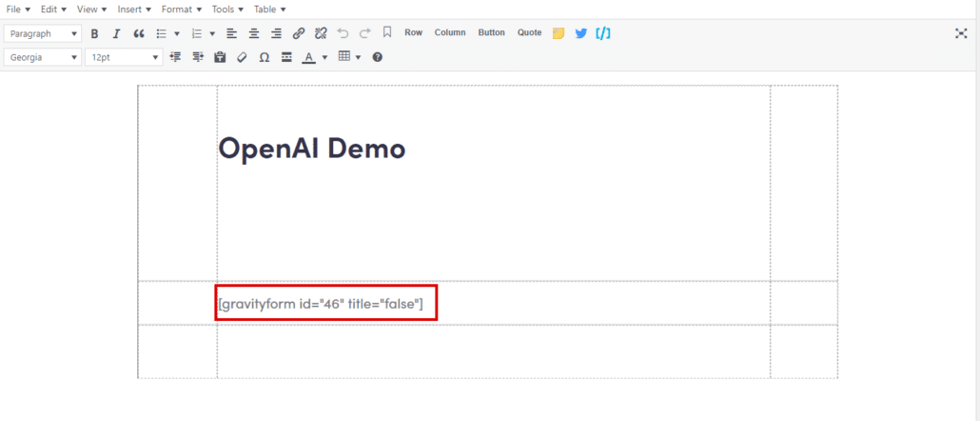Viewport: 980px width, 421px height.
Task: Click the Row toolbar button
Action: tap(414, 32)
